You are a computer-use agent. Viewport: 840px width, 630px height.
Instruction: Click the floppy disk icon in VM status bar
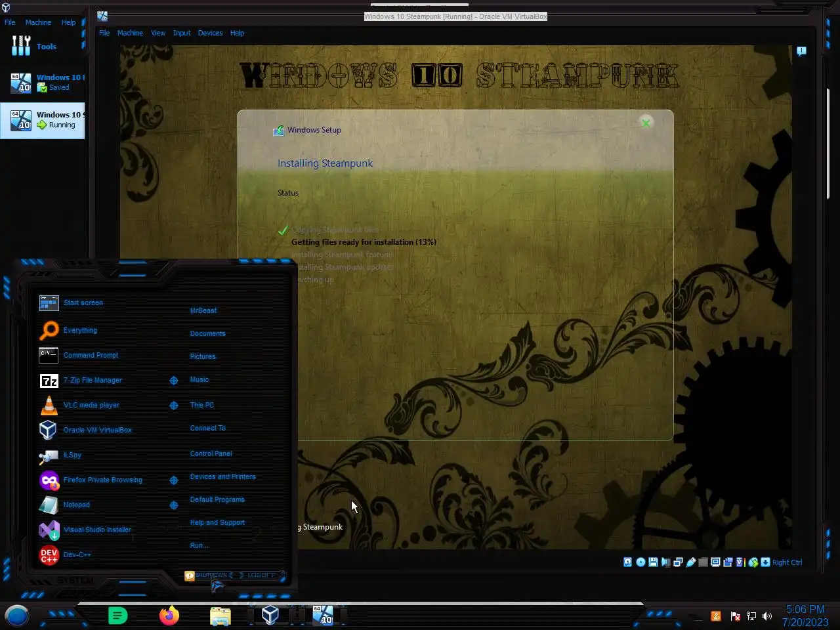(x=653, y=562)
